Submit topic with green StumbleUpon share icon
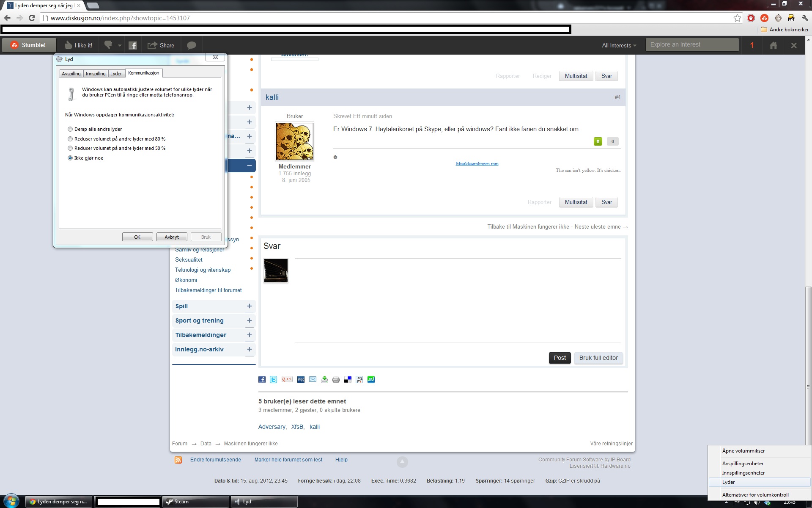Screen dimensions: 812x508 371,379
